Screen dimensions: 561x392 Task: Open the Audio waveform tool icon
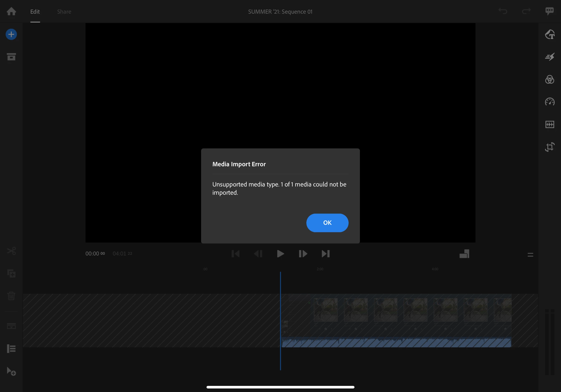(x=549, y=124)
